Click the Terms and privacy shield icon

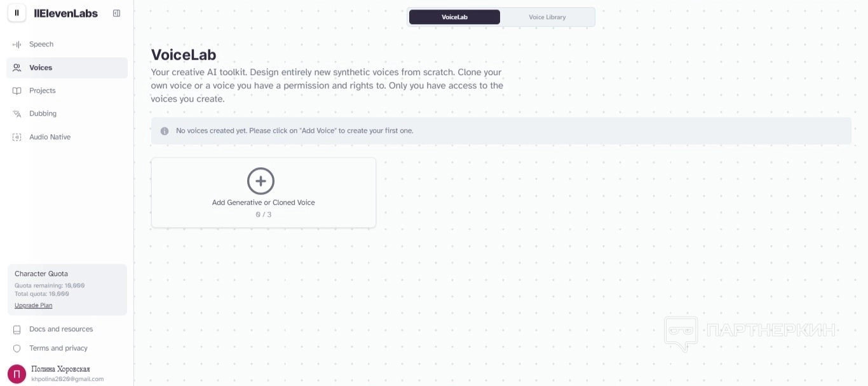pyautogui.click(x=17, y=348)
